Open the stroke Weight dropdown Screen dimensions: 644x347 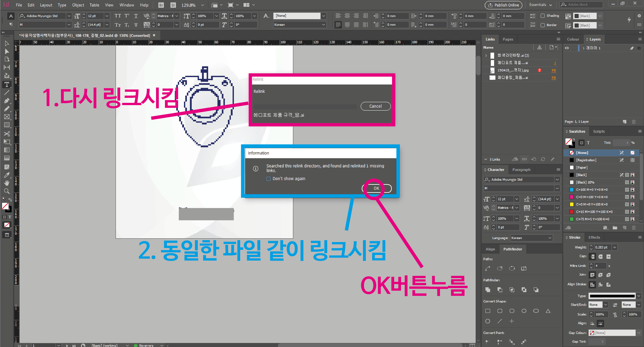coord(615,247)
